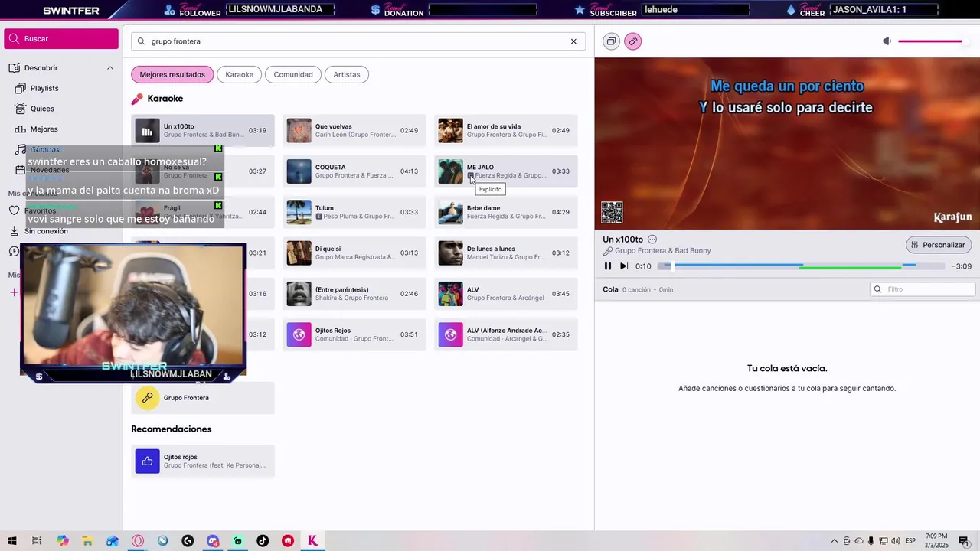Screen dimensions: 980x551
Task: Toggle the secondary display window icon
Action: pos(611,41)
